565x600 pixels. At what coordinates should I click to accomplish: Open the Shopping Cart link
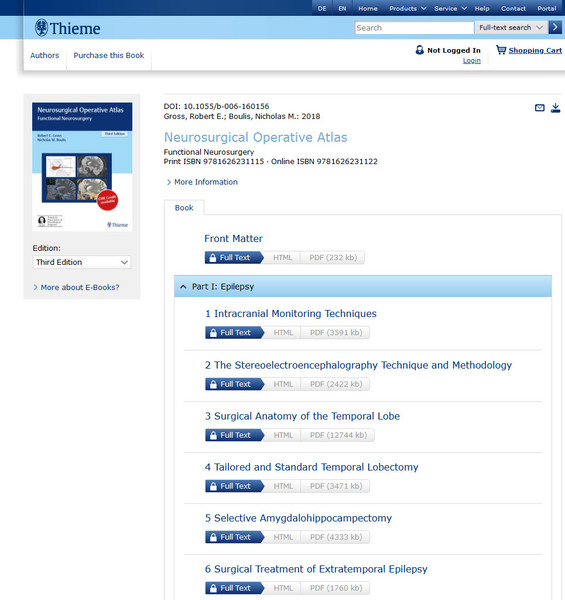click(x=535, y=50)
